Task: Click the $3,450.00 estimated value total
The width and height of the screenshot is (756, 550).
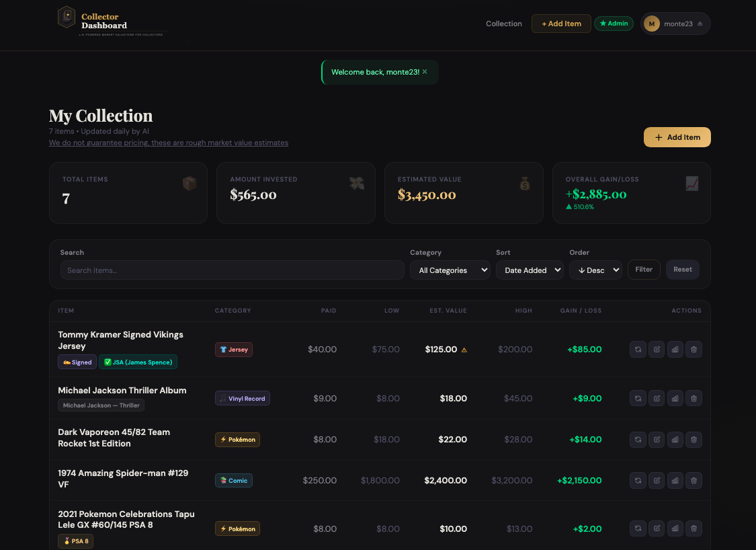Action: (427, 195)
